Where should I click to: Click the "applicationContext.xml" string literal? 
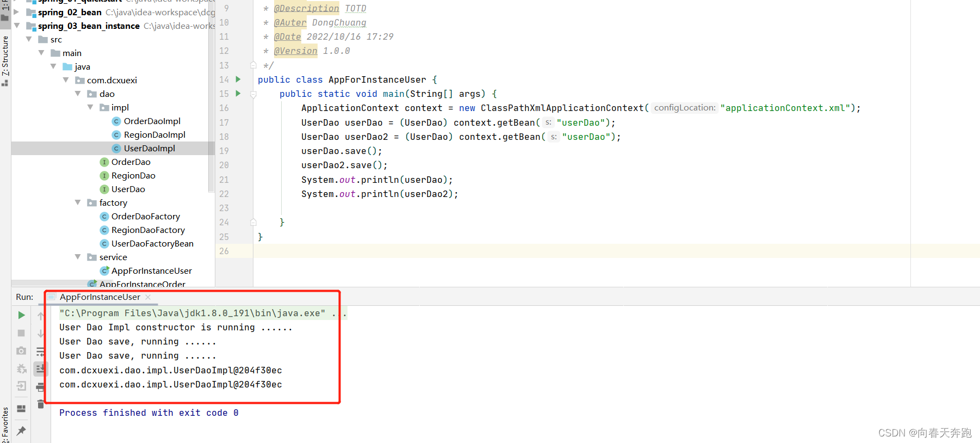785,108
